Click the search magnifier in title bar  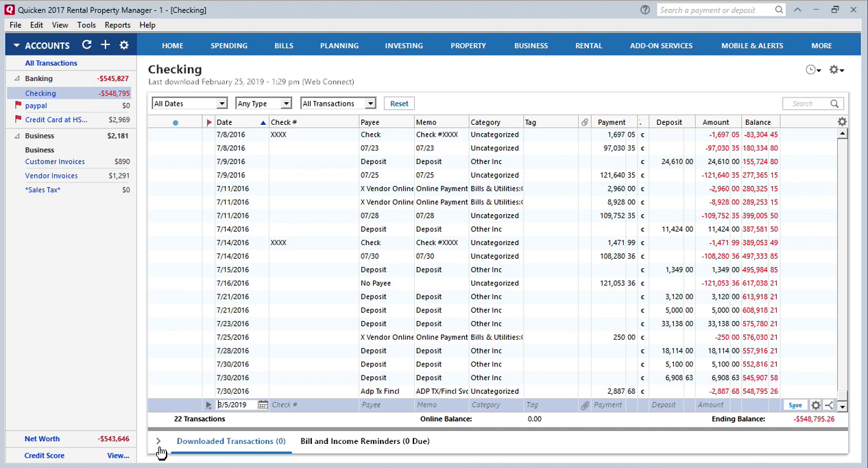(779, 10)
